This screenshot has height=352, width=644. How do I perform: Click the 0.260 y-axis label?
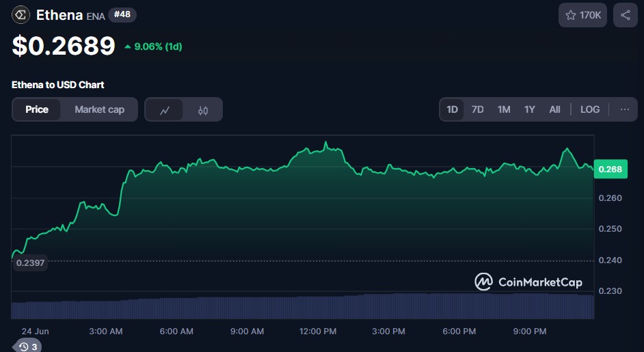click(x=611, y=198)
